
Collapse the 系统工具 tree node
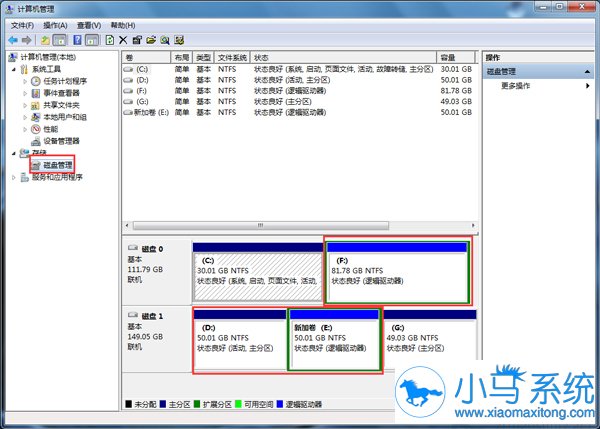coord(14,70)
